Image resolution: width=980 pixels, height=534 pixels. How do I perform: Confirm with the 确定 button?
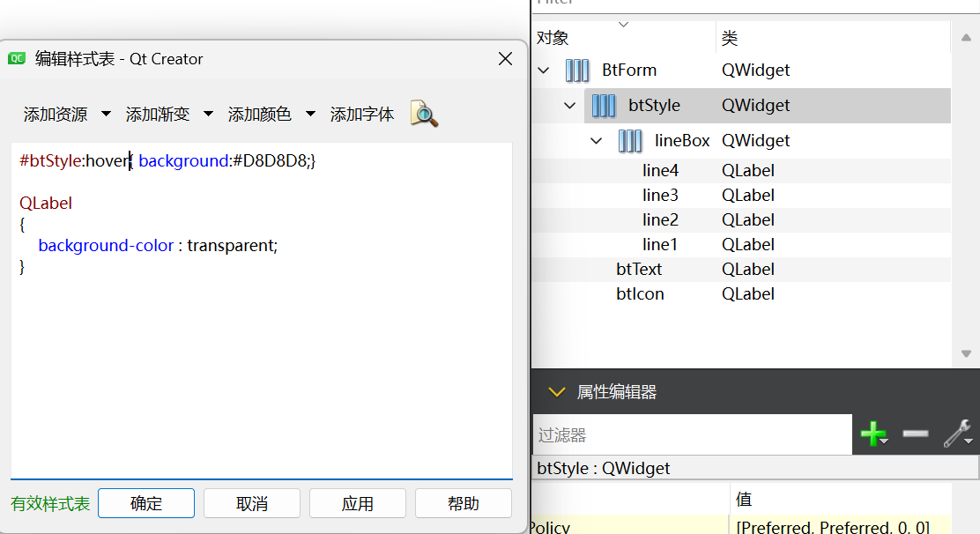click(x=146, y=503)
